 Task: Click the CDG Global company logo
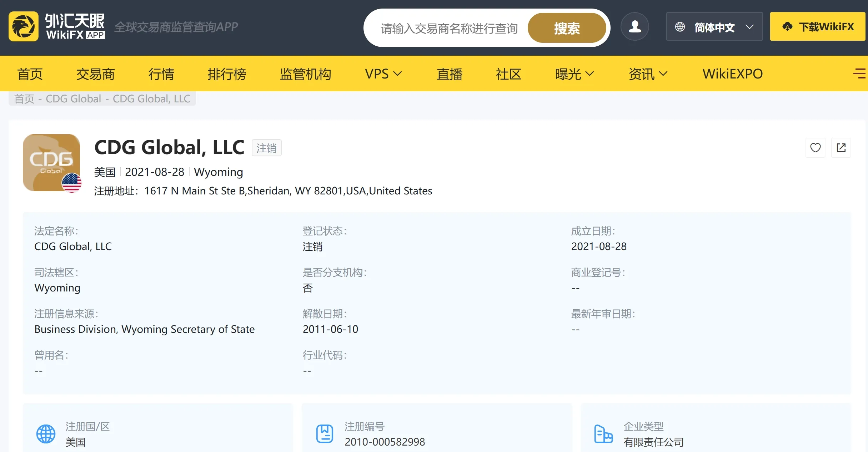[x=51, y=163]
